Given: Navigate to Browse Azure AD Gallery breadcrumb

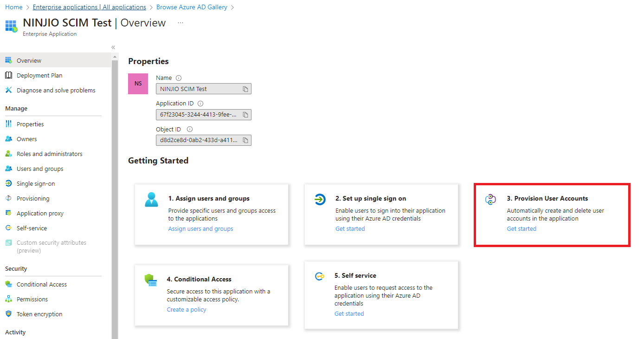Looking at the screenshot, I should (x=192, y=7).
